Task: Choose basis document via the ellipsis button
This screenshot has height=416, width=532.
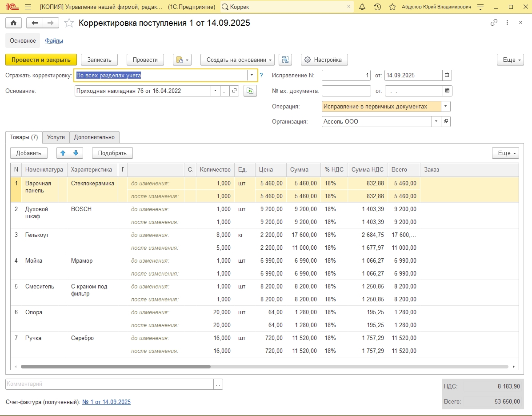Action: click(x=224, y=91)
